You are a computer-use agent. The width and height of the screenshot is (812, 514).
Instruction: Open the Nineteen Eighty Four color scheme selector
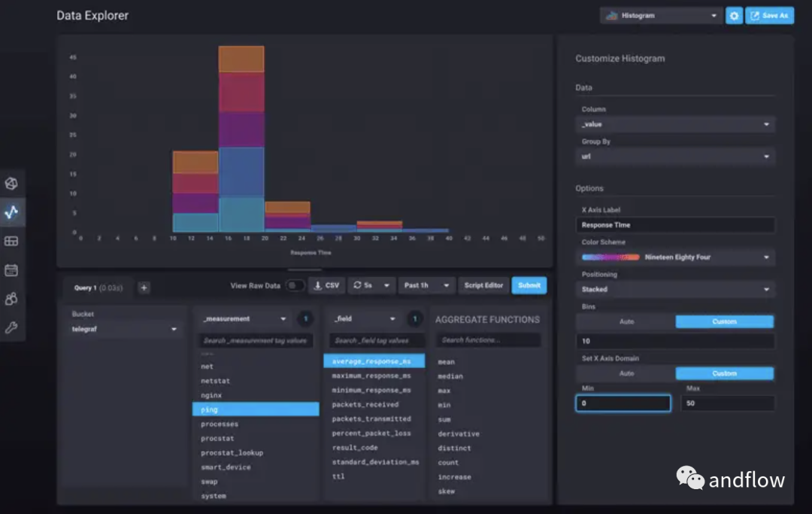pos(674,257)
